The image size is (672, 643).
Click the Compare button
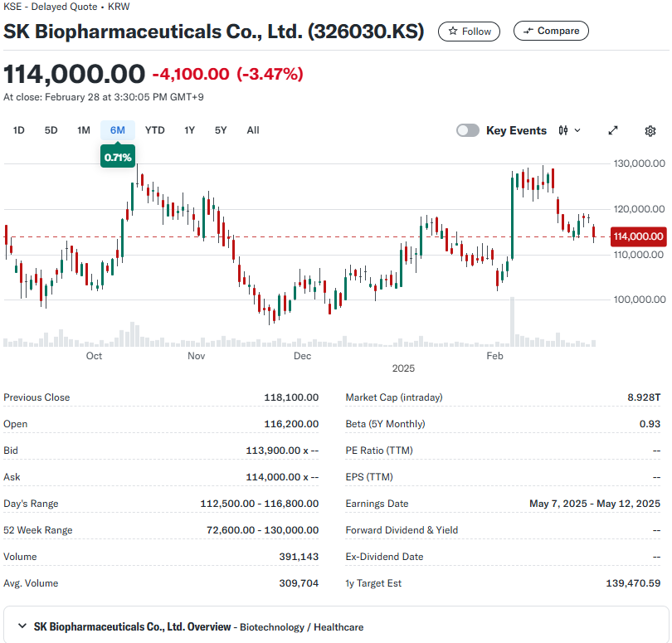(551, 31)
